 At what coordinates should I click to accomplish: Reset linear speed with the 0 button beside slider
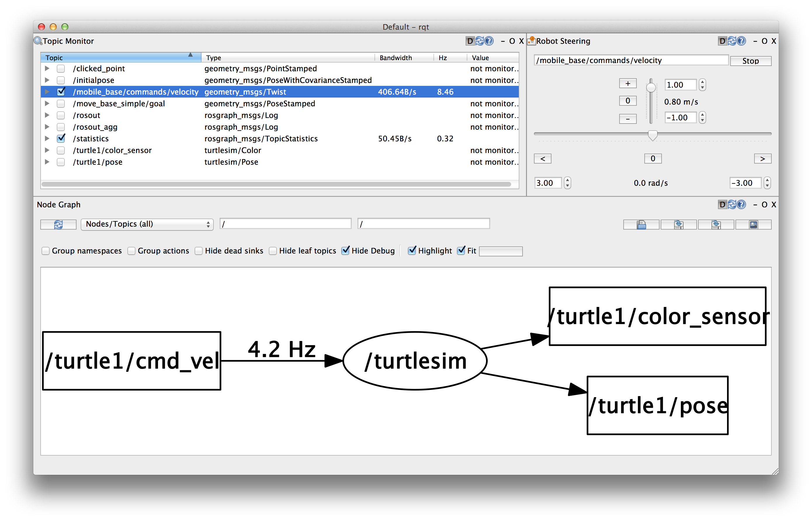coord(628,101)
